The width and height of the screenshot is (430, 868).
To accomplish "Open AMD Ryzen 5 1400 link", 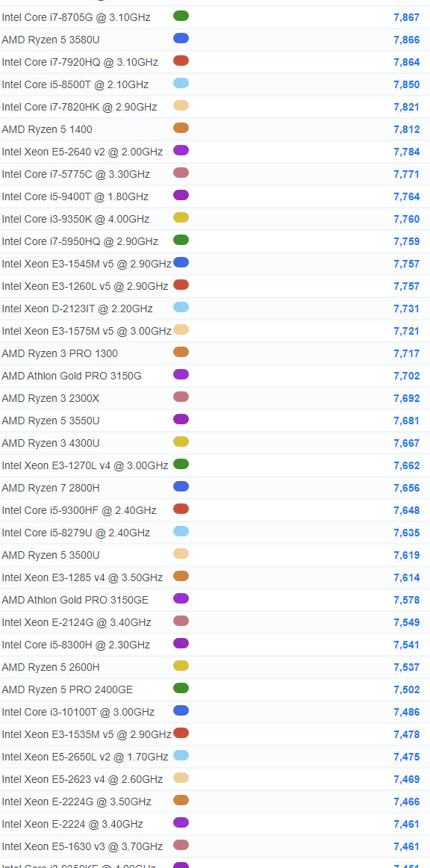I will click(x=47, y=129).
